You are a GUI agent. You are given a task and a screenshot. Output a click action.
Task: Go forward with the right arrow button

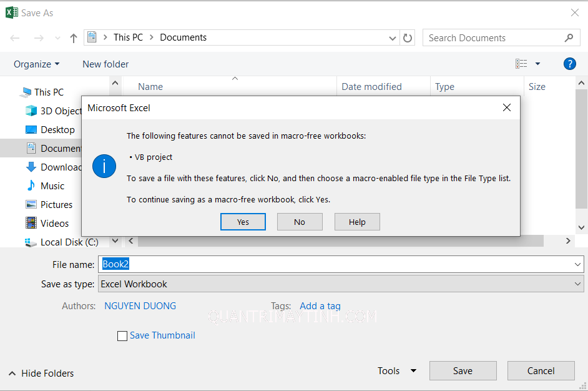coord(39,38)
